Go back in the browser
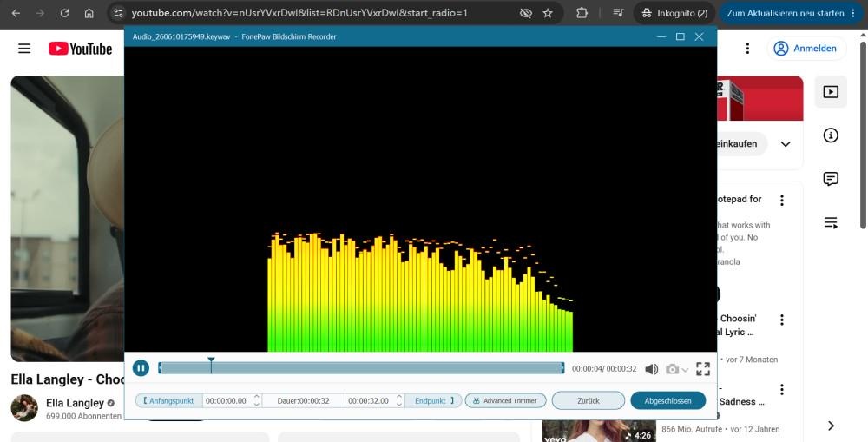Screen dimensions: 868x442 coord(16,13)
